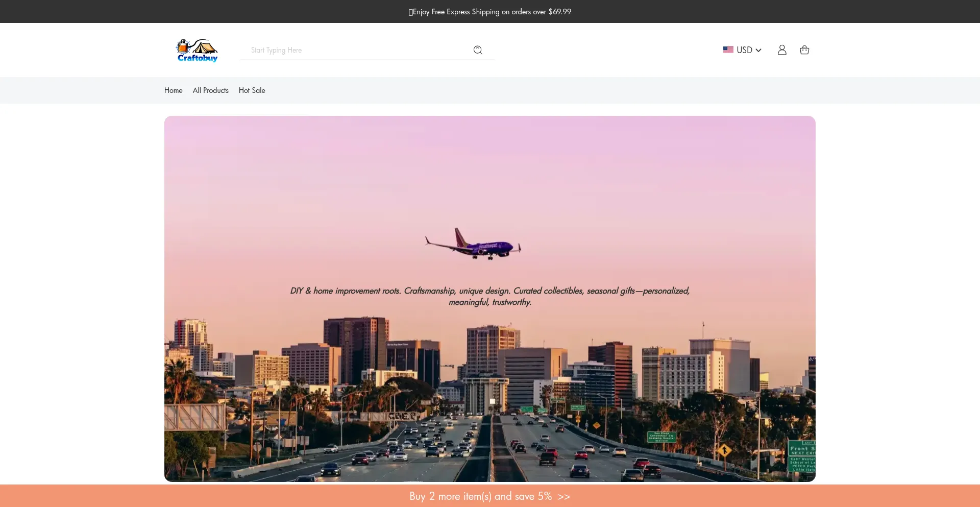Click the Free Express Shipping announcement
Screen dimensions: 980x507
click(493, 12)
